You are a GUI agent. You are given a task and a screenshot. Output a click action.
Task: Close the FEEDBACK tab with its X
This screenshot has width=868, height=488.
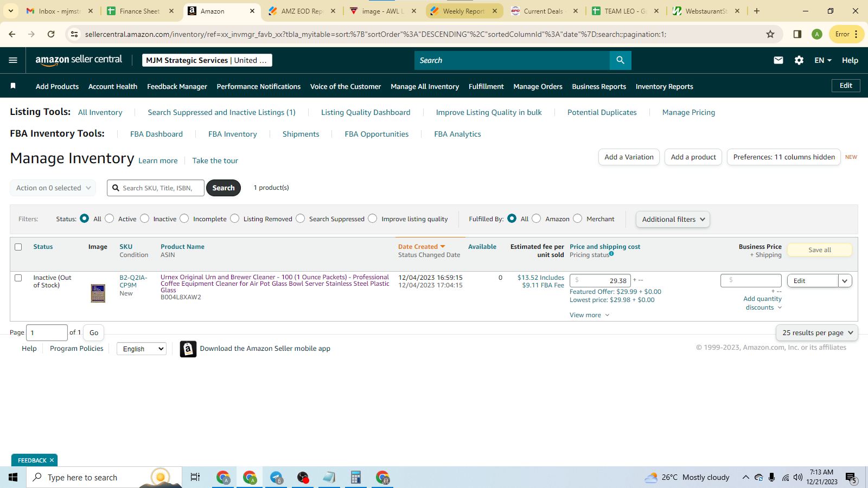(x=52, y=460)
